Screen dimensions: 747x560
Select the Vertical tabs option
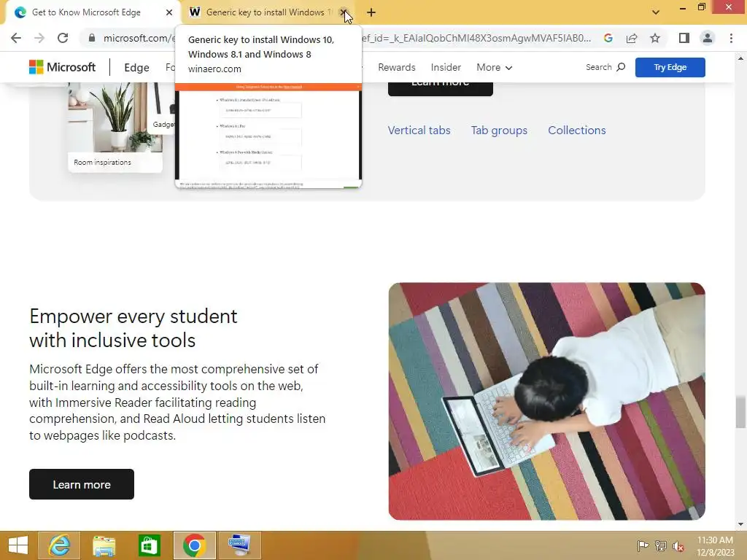pyautogui.click(x=419, y=130)
